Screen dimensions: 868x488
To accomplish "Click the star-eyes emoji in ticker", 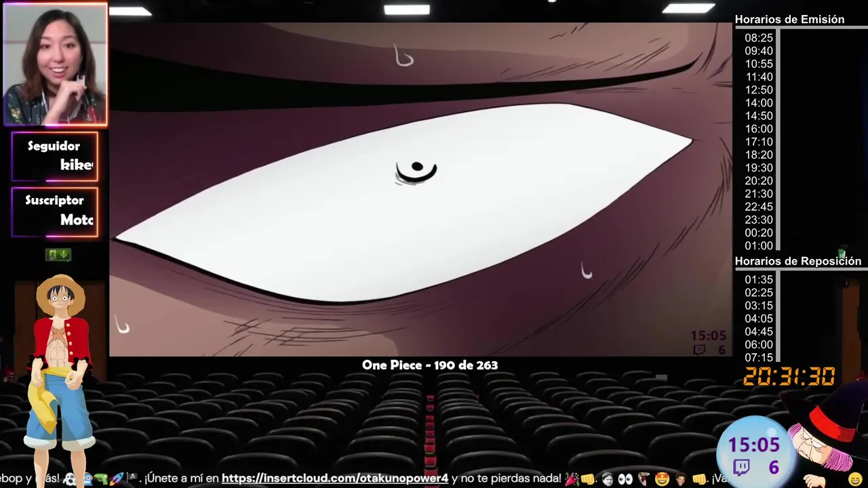I will 663,479.
